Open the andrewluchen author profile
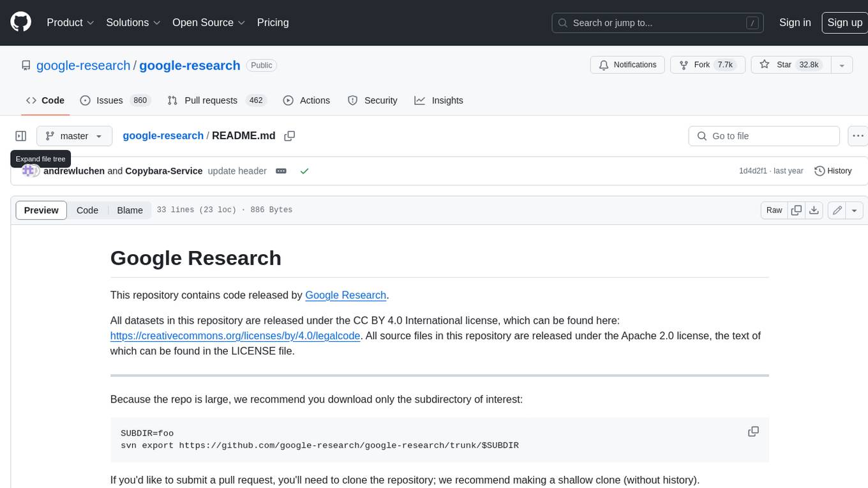Screen dimensions: 868x488 [x=74, y=171]
